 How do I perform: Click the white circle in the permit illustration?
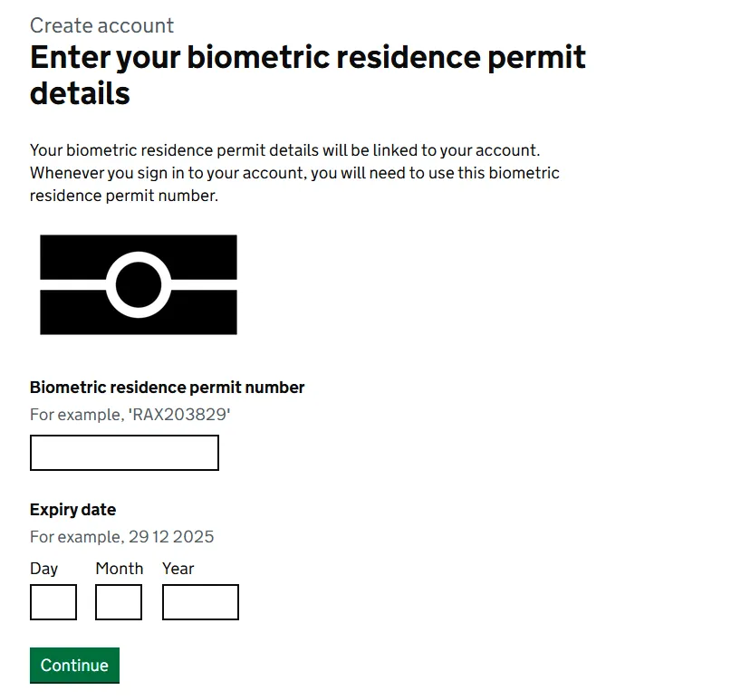coord(138,259)
